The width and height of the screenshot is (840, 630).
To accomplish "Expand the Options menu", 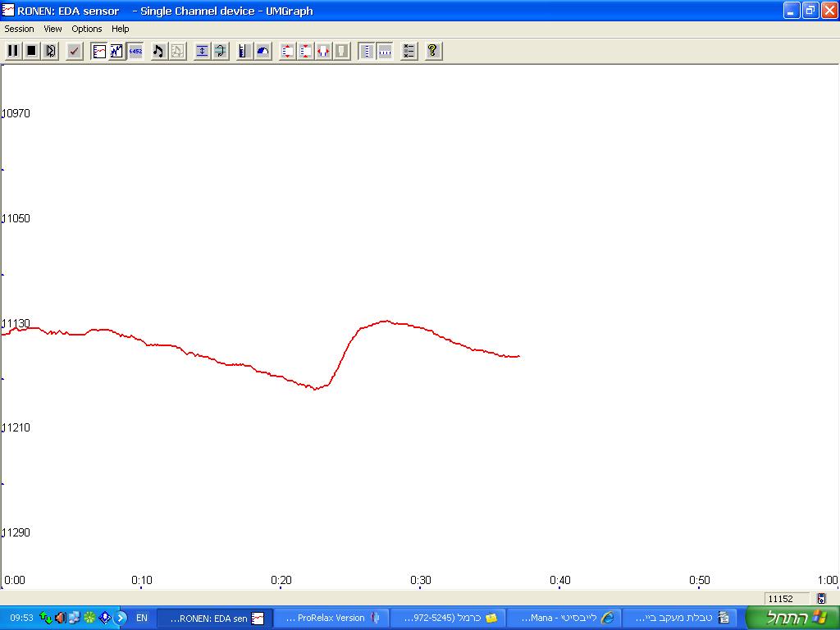I will point(86,29).
